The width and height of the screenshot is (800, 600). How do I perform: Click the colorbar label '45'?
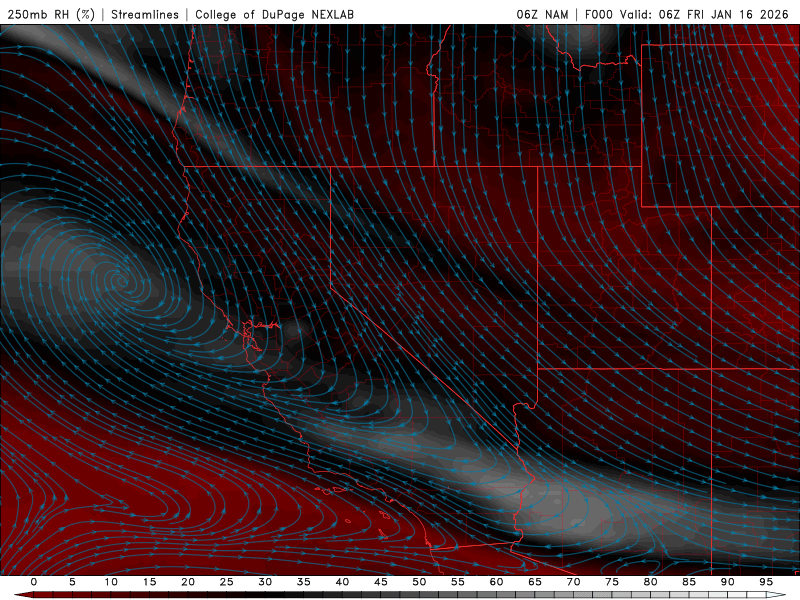[x=381, y=582]
